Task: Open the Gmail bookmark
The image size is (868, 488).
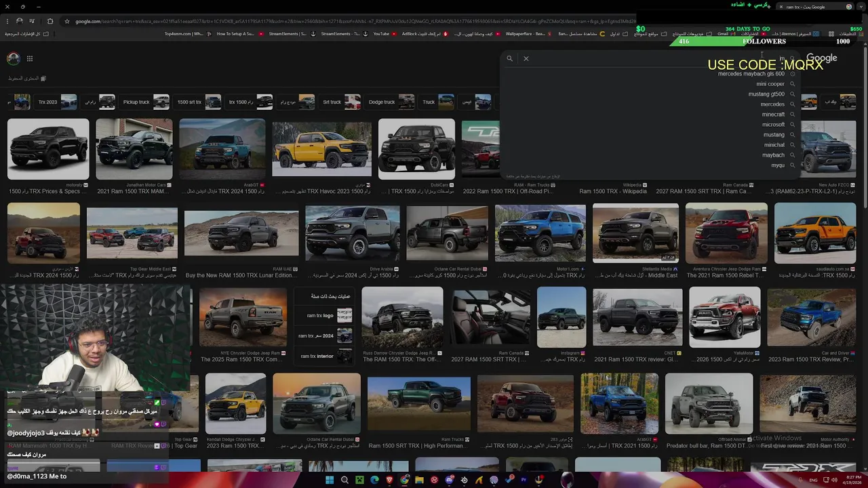Action: click(727, 34)
